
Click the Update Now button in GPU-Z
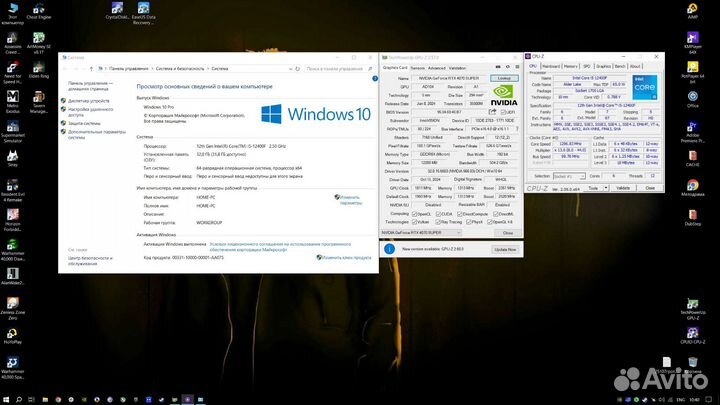coord(505,249)
